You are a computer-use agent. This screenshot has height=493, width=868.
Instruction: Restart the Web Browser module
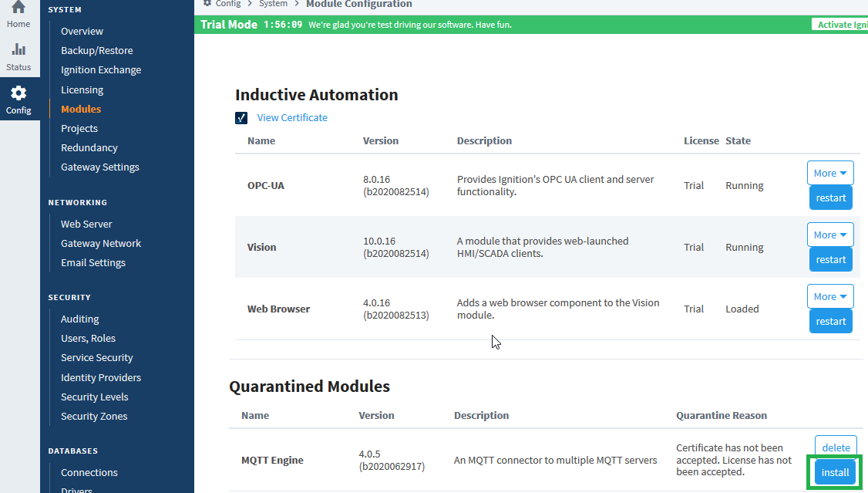click(x=830, y=321)
